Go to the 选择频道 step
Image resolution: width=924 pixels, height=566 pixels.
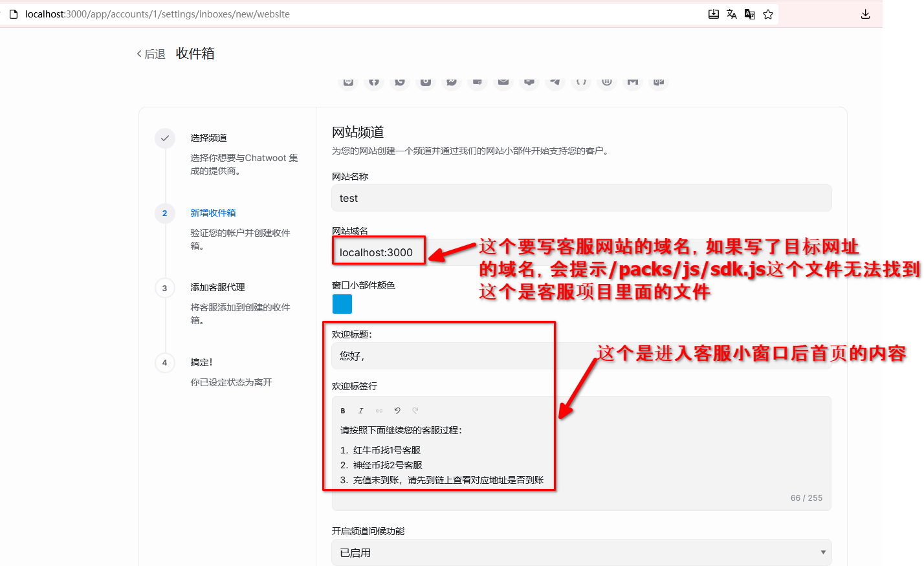pyautogui.click(x=208, y=138)
